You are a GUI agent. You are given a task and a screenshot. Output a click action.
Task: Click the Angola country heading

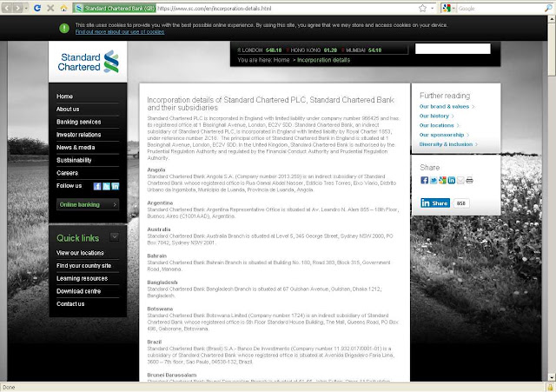coord(156,170)
